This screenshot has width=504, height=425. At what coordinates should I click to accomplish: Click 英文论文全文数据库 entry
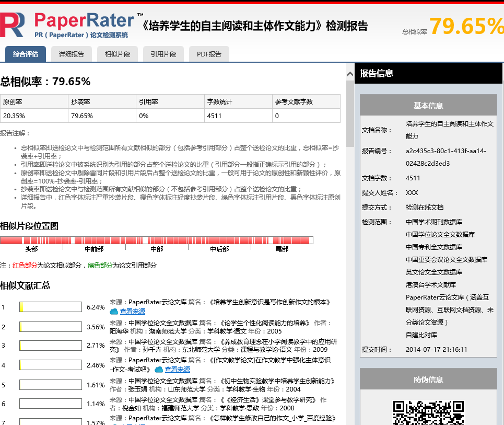pos(434,272)
